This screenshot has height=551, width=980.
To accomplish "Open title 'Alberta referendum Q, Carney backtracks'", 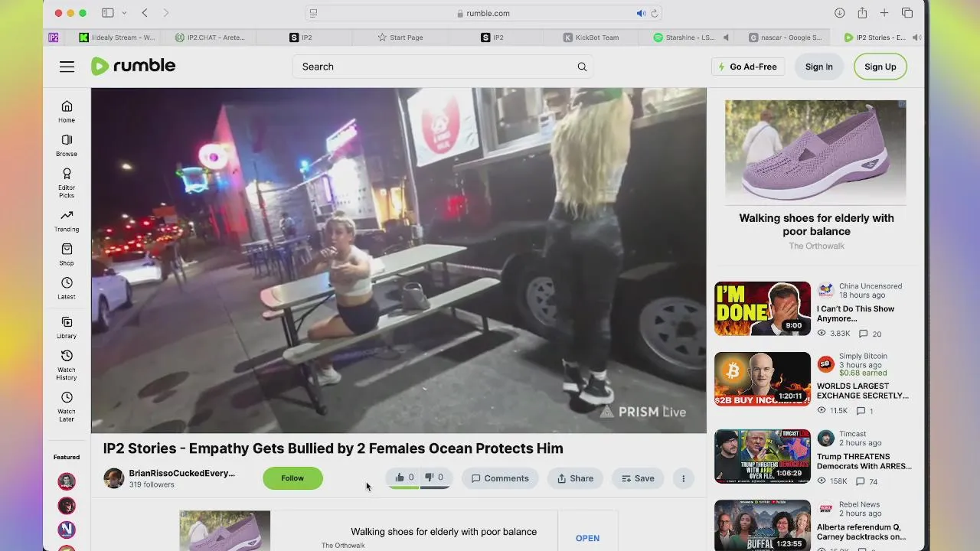I will [861, 532].
